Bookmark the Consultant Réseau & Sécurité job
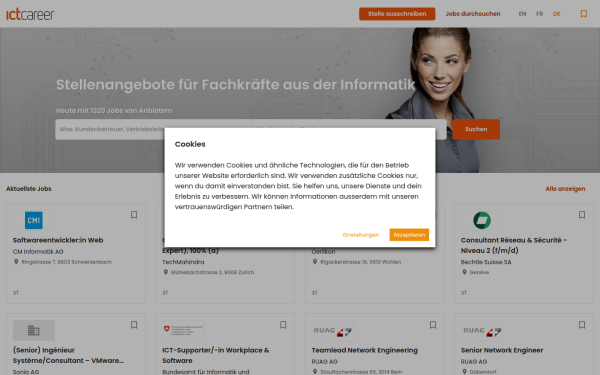Screen dimensions: 600x375 click(582, 215)
